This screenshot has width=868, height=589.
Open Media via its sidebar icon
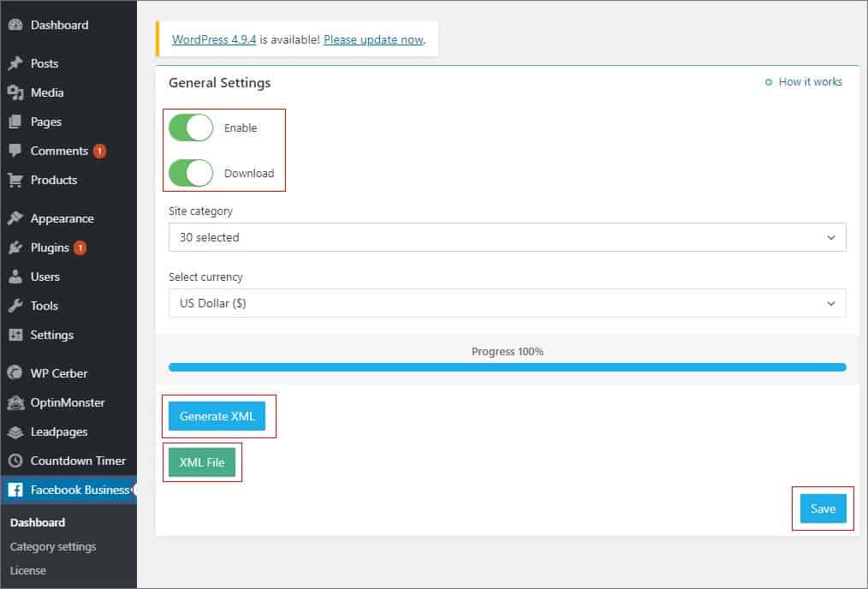(x=15, y=92)
